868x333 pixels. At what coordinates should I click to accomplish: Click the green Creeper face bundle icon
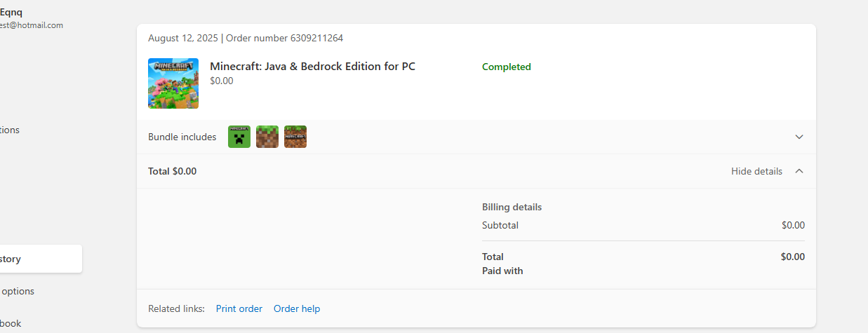click(x=239, y=137)
